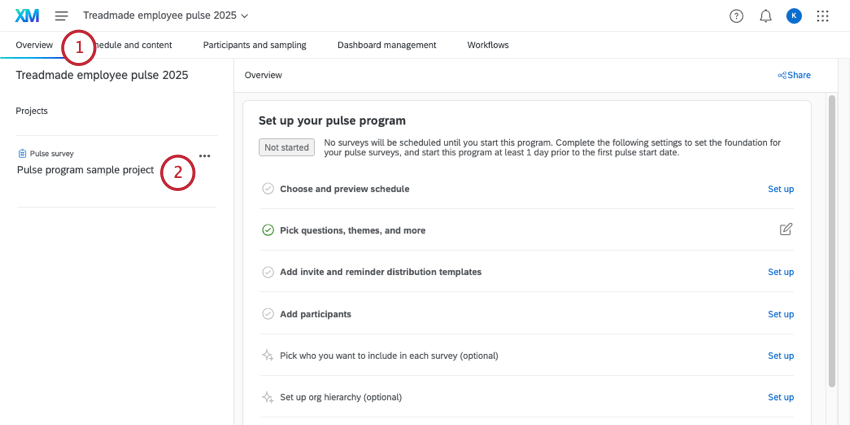Viewport: 850px width, 425px height.
Task: Open the user account avatar
Action: [x=794, y=16]
